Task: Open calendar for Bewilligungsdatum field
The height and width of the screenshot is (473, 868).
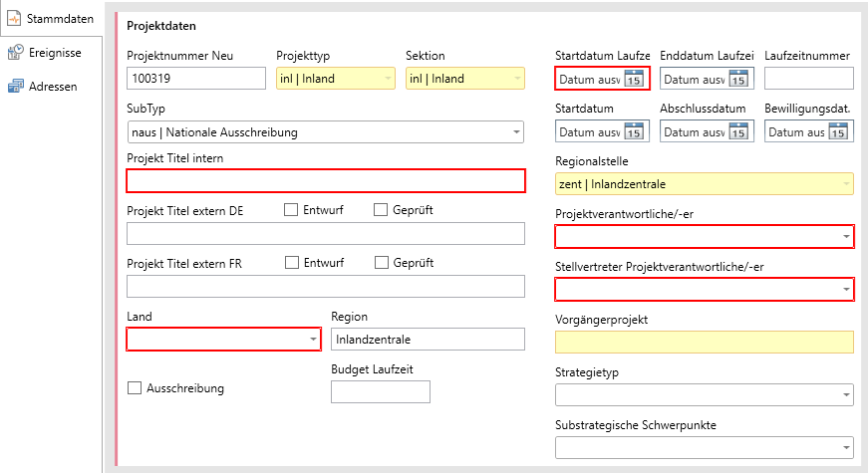Action: 838,131
